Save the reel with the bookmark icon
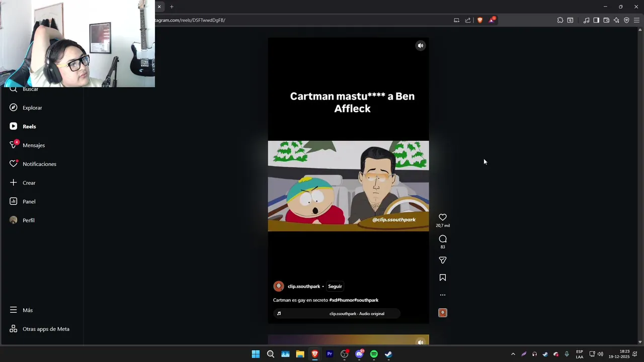The width and height of the screenshot is (644, 362). [443, 278]
